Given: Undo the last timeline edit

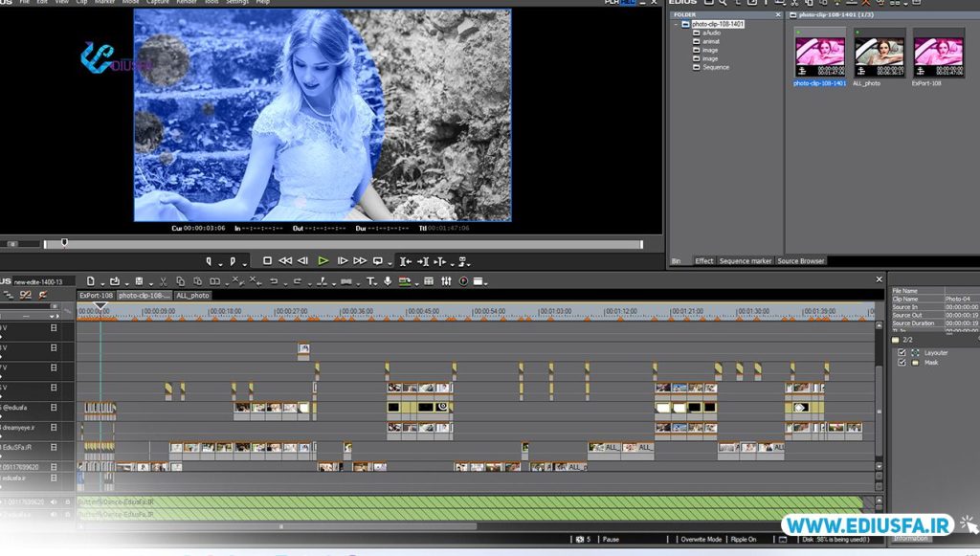Looking at the screenshot, I should pos(274,281).
